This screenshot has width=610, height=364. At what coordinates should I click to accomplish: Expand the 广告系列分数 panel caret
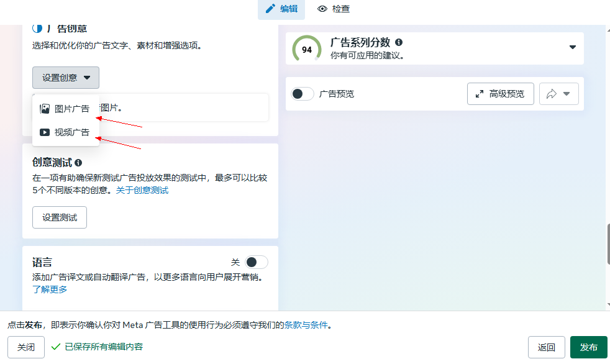point(572,48)
